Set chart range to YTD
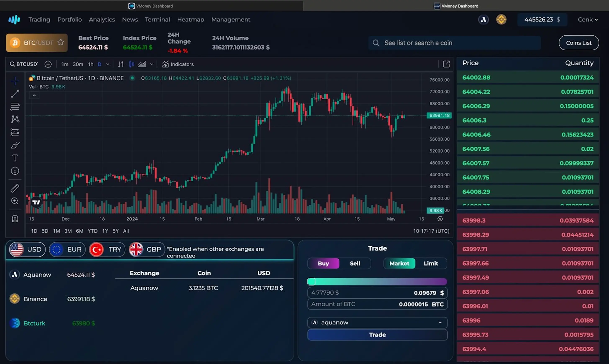Image resolution: width=609 pixels, height=364 pixels. coord(93,231)
